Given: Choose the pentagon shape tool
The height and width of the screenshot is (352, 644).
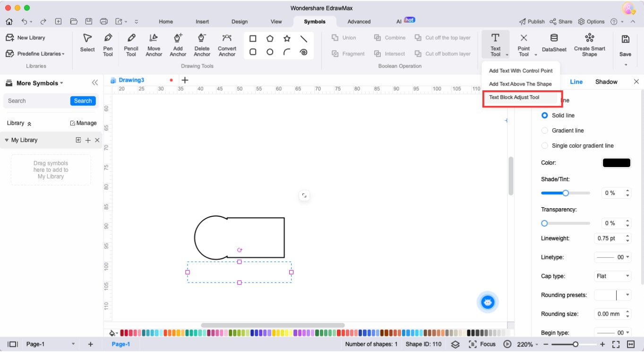Looking at the screenshot, I should [270, 39].
